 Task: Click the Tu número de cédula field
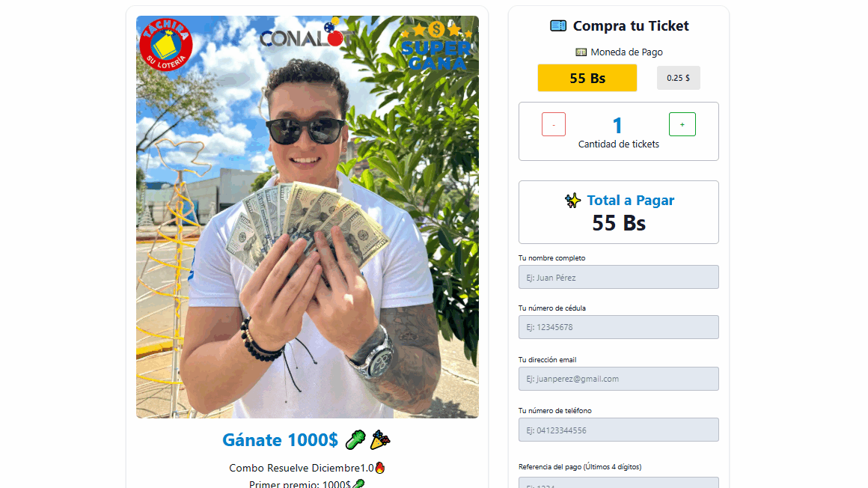[x=618, y=327]
